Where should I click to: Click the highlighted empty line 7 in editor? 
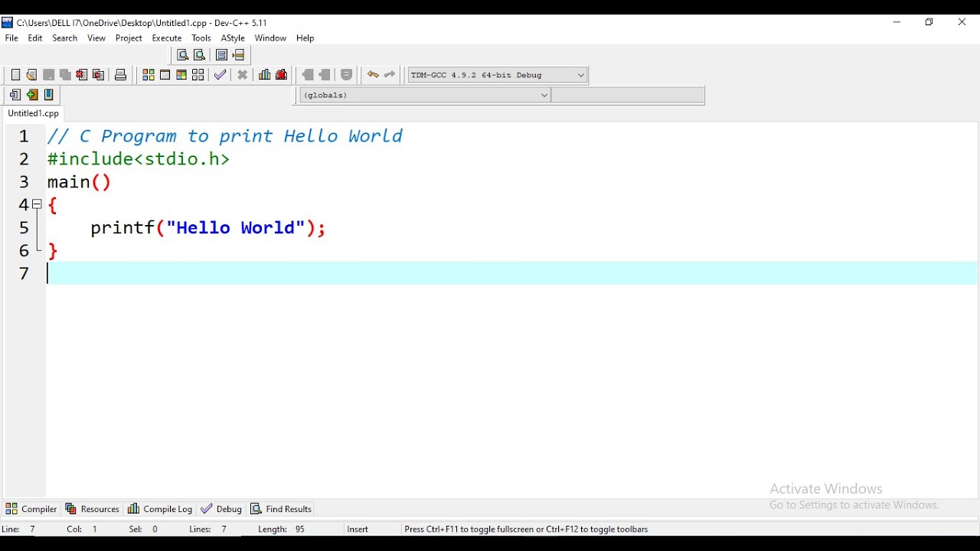point(511,273)
